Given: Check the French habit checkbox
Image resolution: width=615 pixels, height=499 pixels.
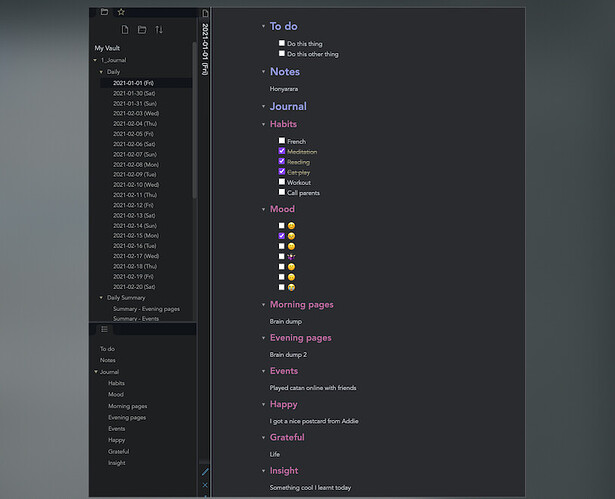Looking at the screenshot, I should 282,140.
